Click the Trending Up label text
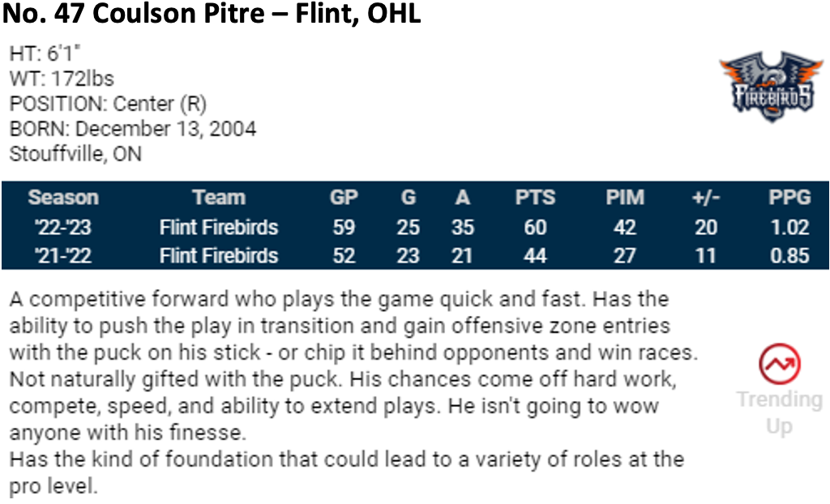This screenshot has width=830, height=504. point(779,412)
